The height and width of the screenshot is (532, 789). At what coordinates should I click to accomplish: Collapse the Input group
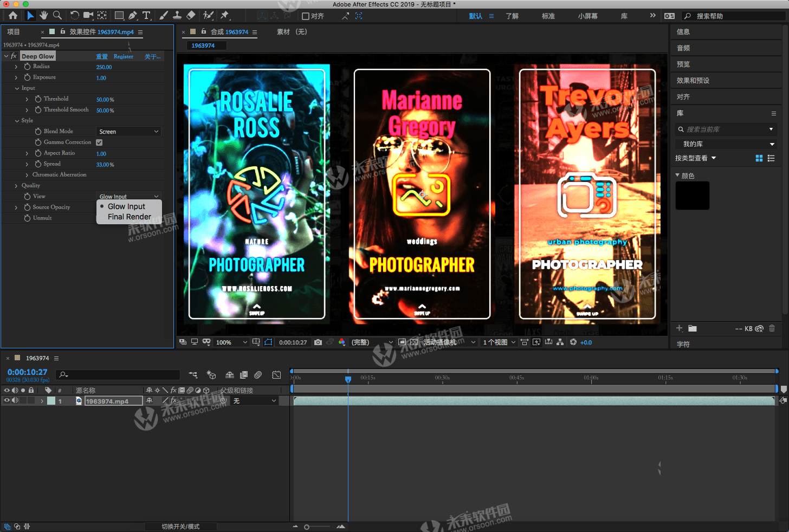[17, 88]
